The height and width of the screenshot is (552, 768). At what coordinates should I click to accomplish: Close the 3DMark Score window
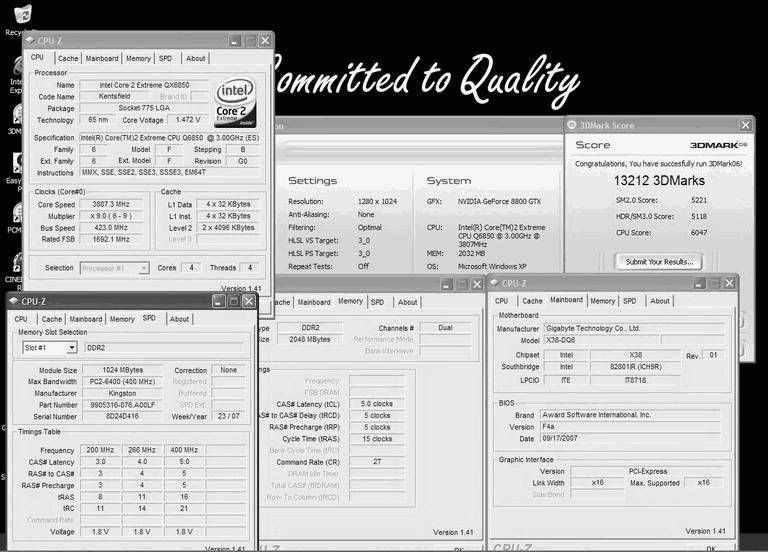745,125
